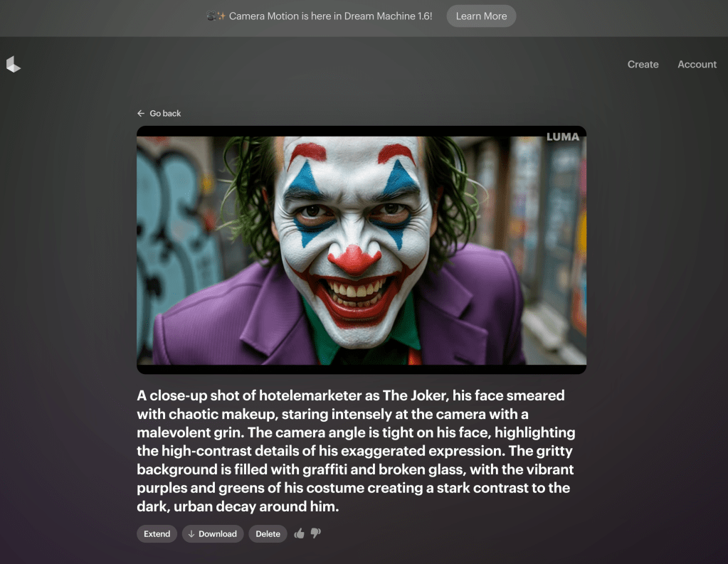Click the Luma logo icon
This screenshot has height=564, width=728.
pyautogui.click(x=13, y=65)
